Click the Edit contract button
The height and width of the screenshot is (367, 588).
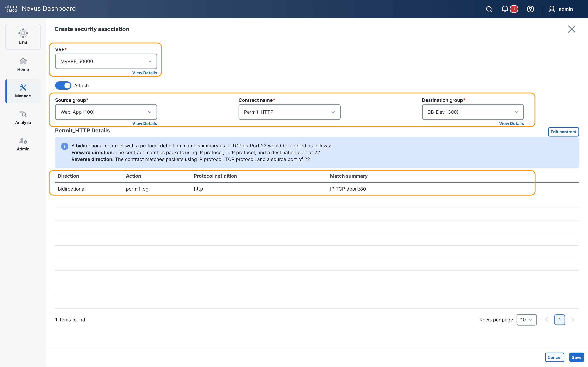coord(563,132)
